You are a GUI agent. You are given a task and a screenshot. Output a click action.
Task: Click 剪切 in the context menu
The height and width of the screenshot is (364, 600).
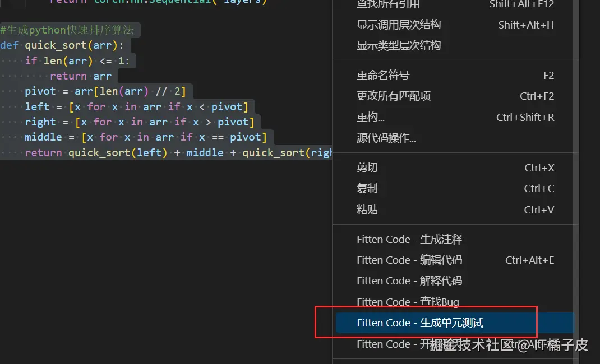[455, 167]
